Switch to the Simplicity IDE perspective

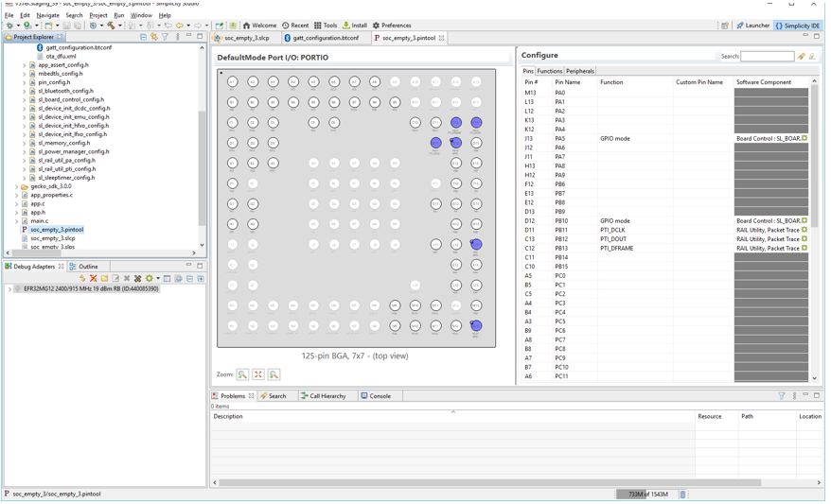pos(797,26)
